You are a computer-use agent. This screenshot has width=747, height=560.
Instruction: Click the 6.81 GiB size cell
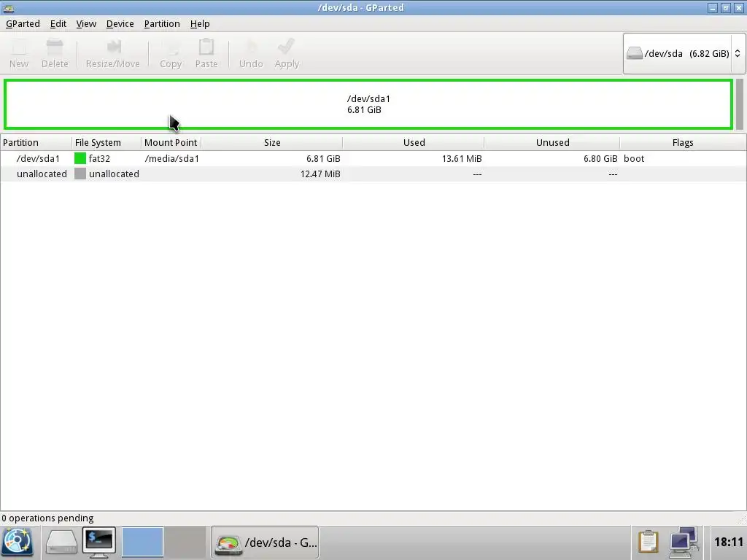pos(323,158)
